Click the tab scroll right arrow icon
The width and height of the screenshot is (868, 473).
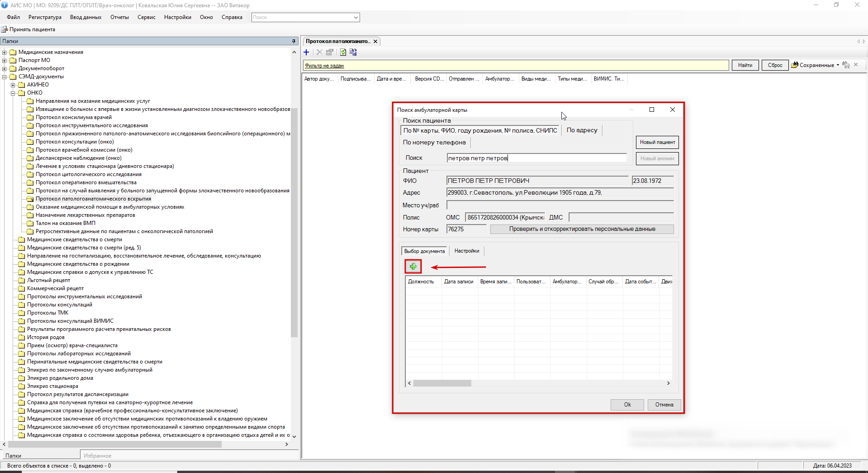(864, 42)
